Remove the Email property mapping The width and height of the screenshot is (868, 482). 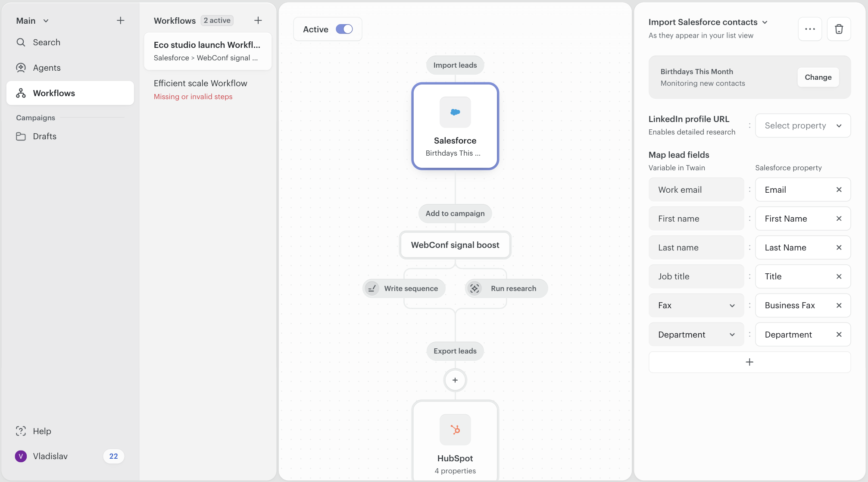pos(839,190)
